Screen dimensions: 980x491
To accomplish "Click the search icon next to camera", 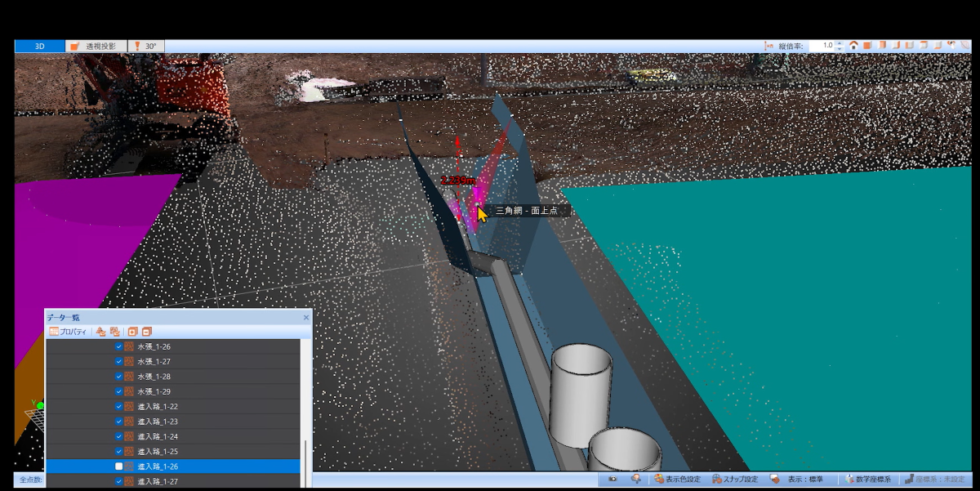I will [636, 479].
